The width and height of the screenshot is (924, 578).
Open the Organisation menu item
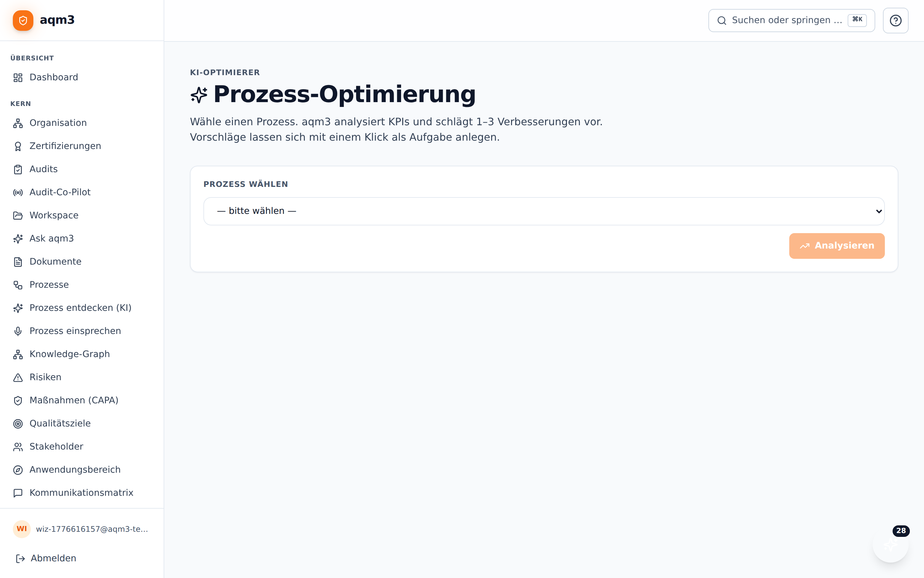point(82,123)
